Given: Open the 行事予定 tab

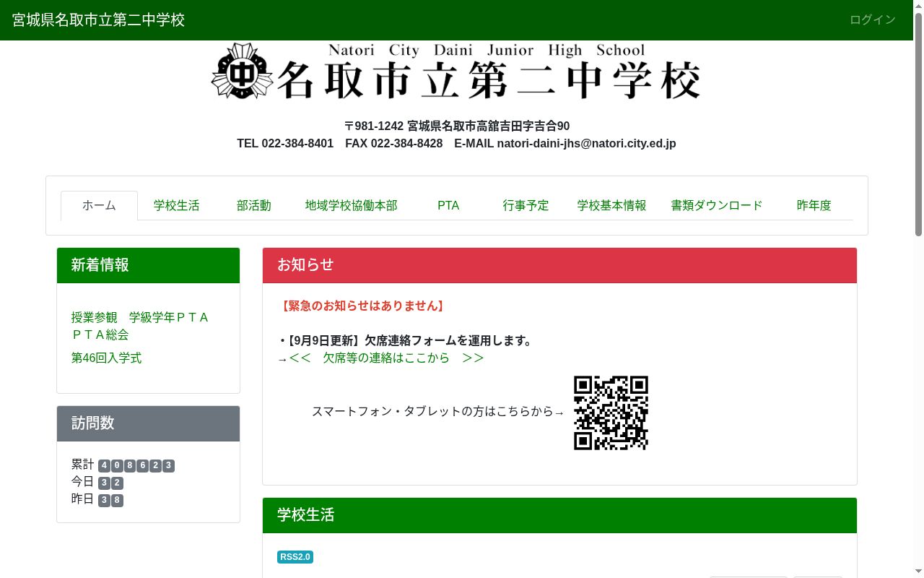Looking at the screenshot, I should (526, 205).
